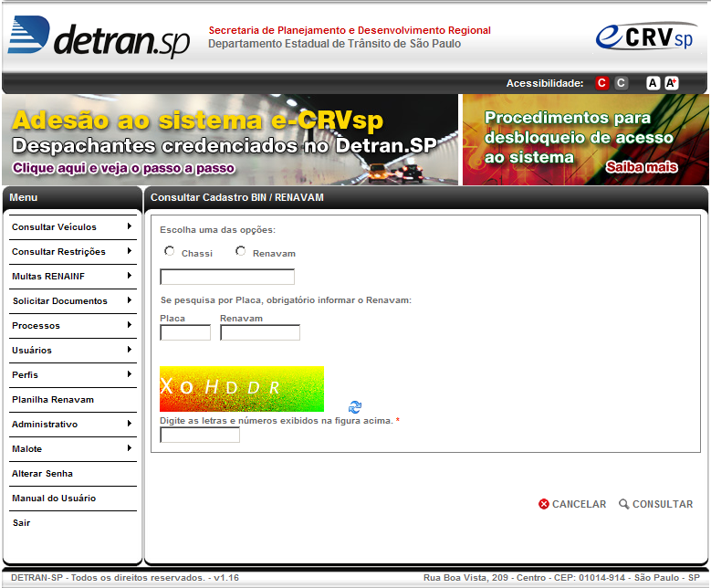Open Planilha Renavam menu item

pos(53,400)
